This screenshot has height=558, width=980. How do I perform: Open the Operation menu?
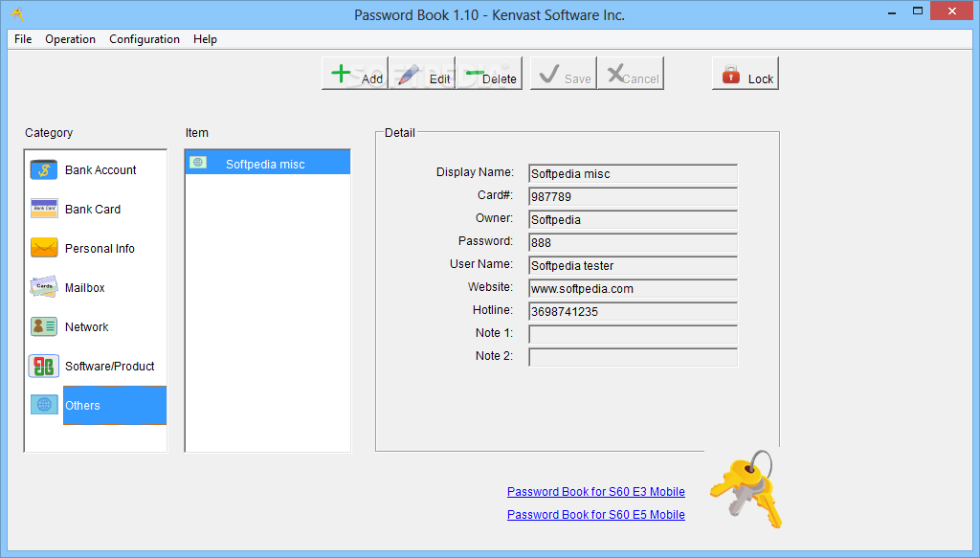click(x=70, y=39)
